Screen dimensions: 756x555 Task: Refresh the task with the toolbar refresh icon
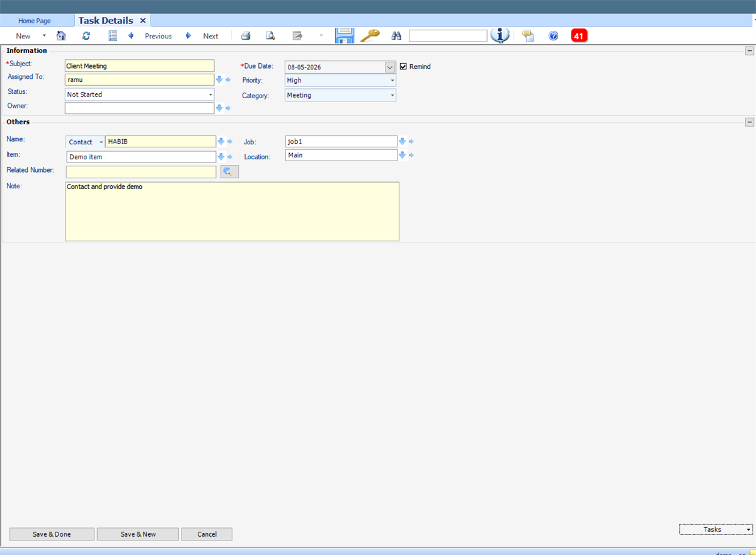click(86, 36)
